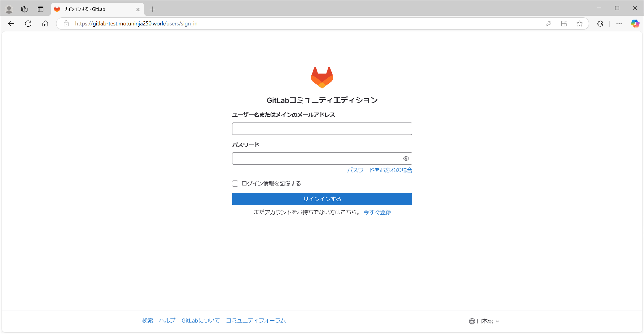Click the 今すぐ登録 registration link
The height and width of the screenshot is (334, 644).
pyautogui.click(x=377, y=212)
